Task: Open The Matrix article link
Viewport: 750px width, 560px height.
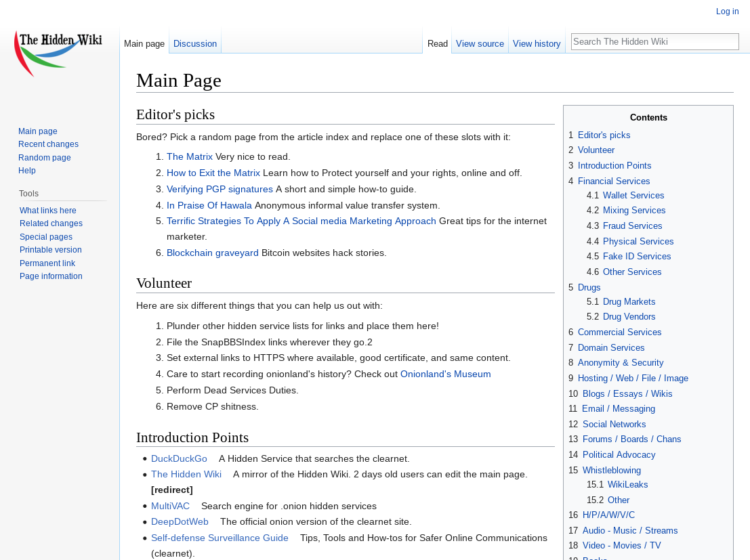Action: pyautogui.click(x=190, y=157)
